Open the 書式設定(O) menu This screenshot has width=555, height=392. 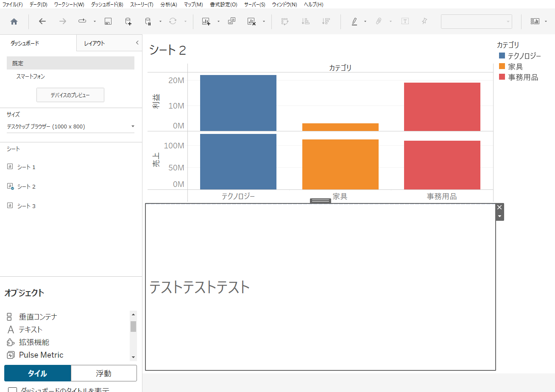[x=223, y=4]
